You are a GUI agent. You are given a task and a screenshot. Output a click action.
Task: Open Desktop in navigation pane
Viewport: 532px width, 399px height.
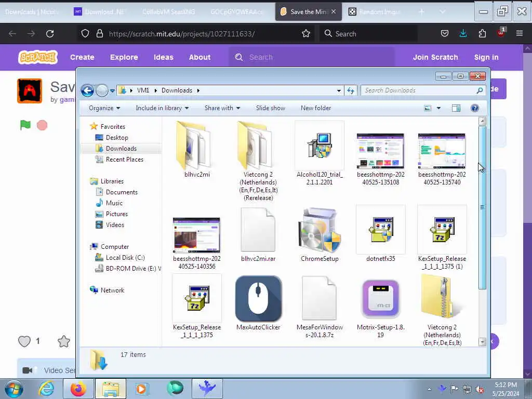[x=117, y=137]
